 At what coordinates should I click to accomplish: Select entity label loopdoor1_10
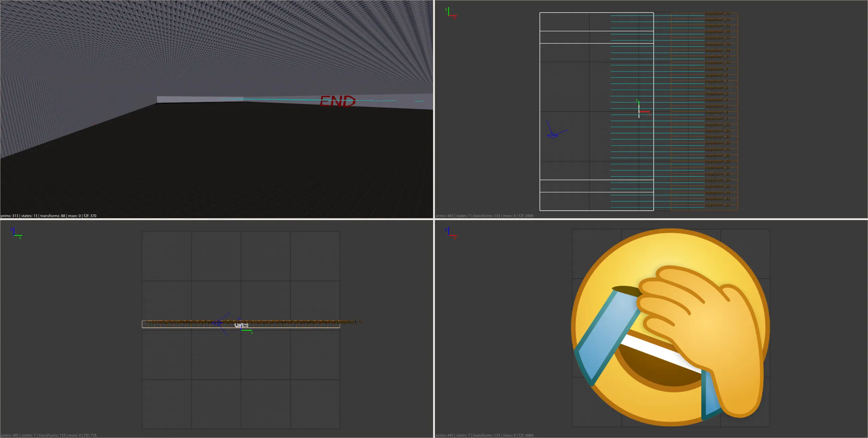pos(717,63)
